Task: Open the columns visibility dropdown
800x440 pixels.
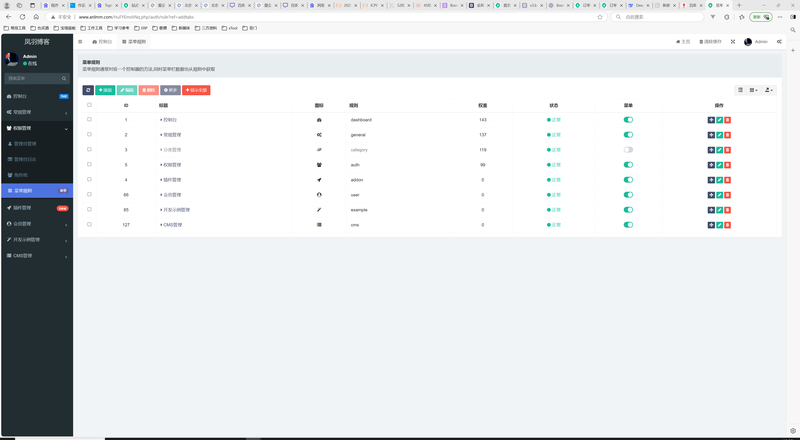Action: point(754,90)
